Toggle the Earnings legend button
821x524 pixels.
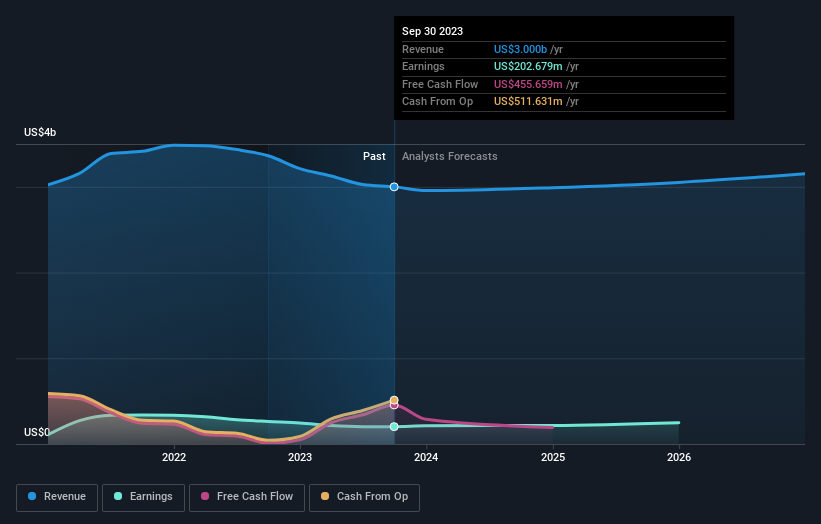143,497
